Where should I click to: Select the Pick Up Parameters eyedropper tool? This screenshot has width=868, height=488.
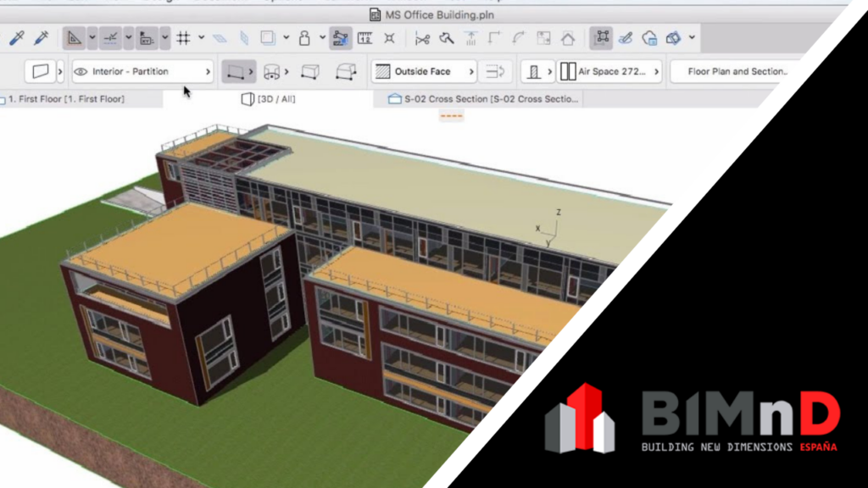point(16,38)
